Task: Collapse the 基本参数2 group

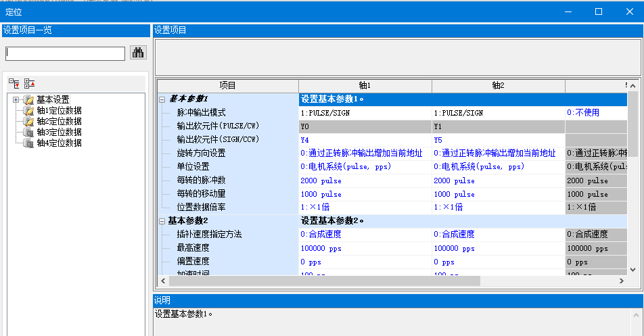Action: pos(162,221)
